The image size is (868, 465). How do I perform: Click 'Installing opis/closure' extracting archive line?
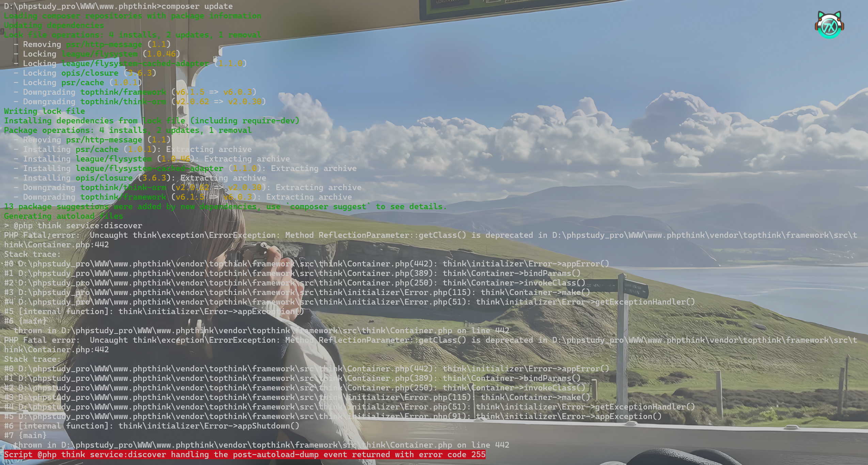tap(140, 178)
